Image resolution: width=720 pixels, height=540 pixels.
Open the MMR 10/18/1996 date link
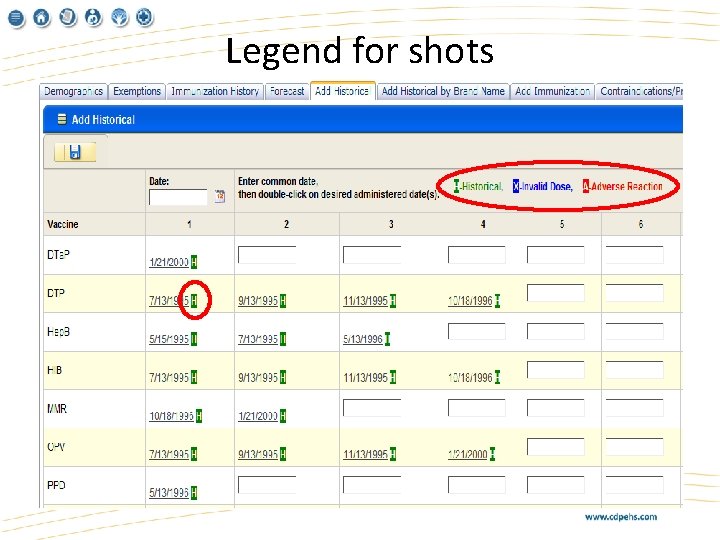coord(171,416)
